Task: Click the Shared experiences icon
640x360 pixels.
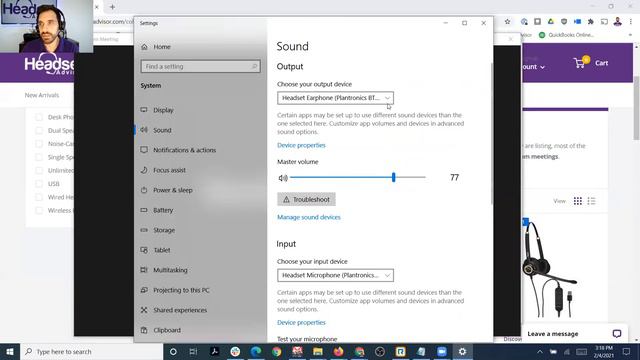Action: tap(144, 310)
